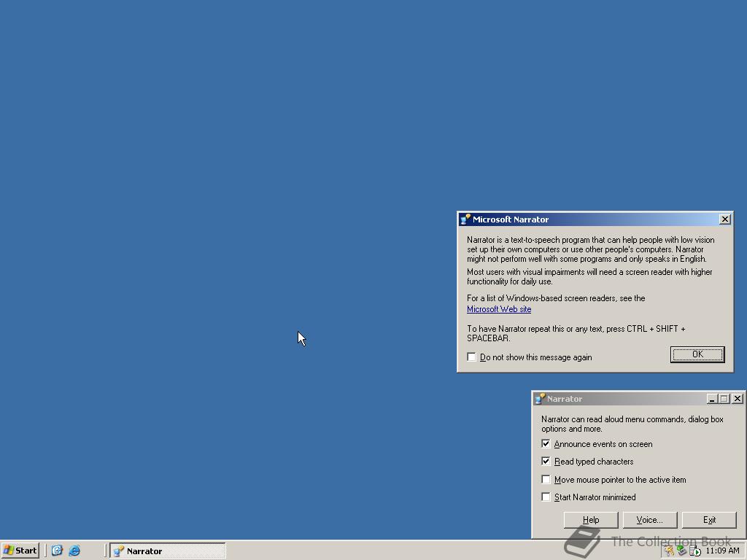
Task: Open the Start menu
Action: tap(20, 551)
